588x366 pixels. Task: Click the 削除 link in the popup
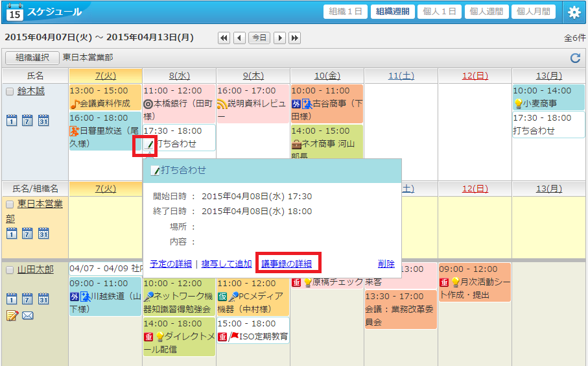(386, 263)
